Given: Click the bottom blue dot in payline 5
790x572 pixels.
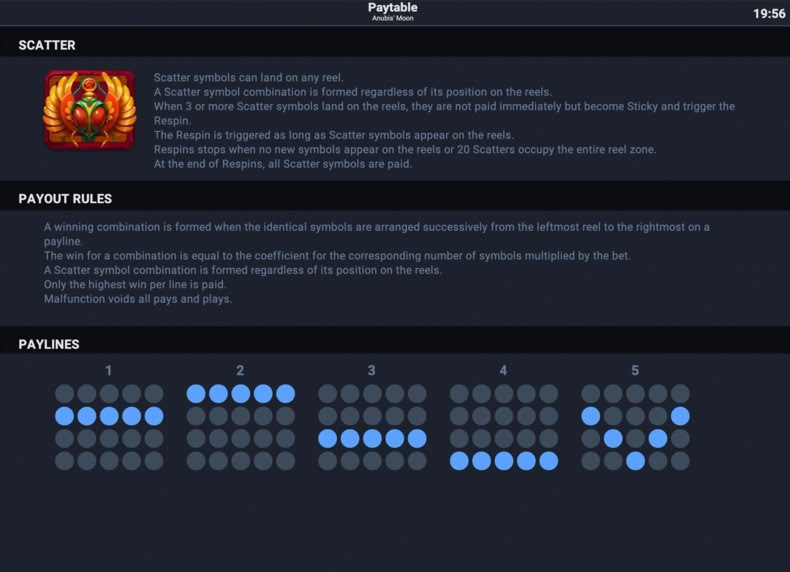Looking at the screenshot, I should [x=635, y=461].
